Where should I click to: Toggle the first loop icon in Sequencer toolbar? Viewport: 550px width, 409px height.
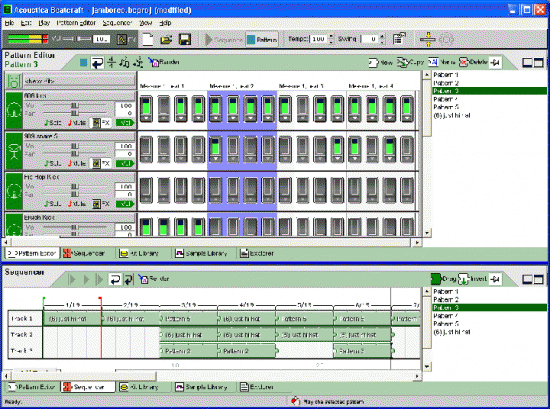coord(115,280)
